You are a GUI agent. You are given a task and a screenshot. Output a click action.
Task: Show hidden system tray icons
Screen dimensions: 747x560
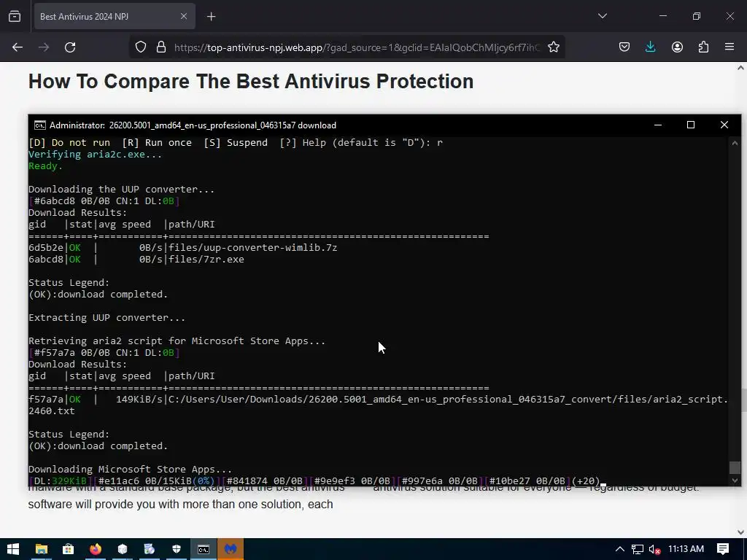click(x=620, y=549)
